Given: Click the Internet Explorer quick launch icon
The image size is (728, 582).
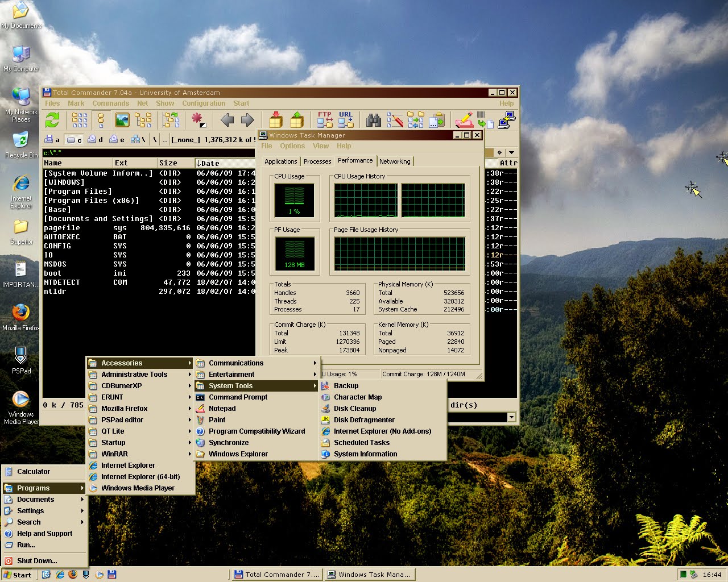Looking at the screenshot, I should pos(60,575).
